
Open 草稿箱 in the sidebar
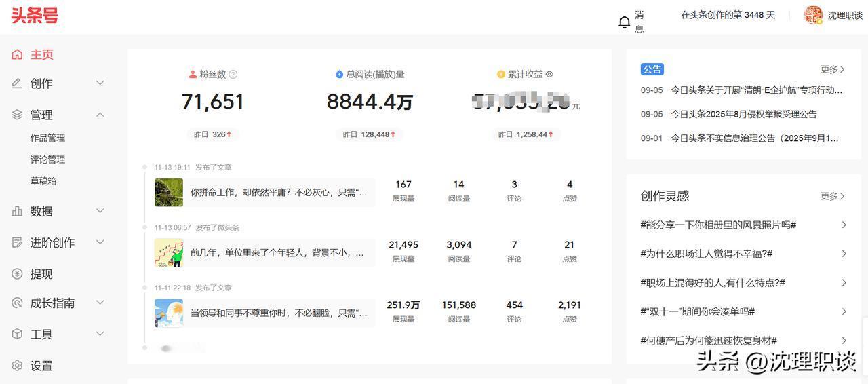(43, 181)
